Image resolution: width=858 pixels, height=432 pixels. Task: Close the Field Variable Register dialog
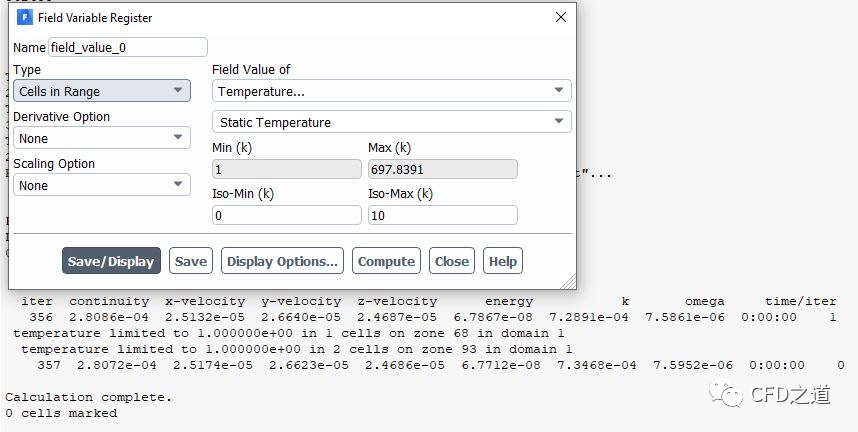(560, 17)
